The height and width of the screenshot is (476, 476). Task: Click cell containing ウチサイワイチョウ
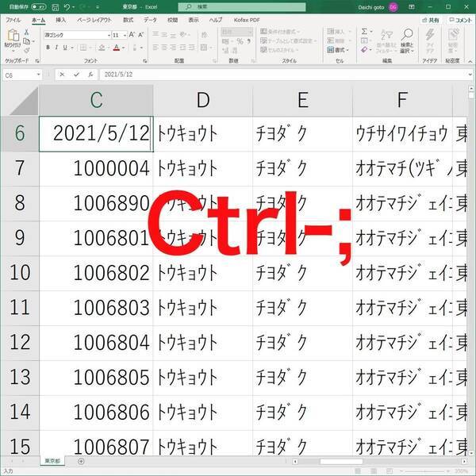tap(402, 133)
